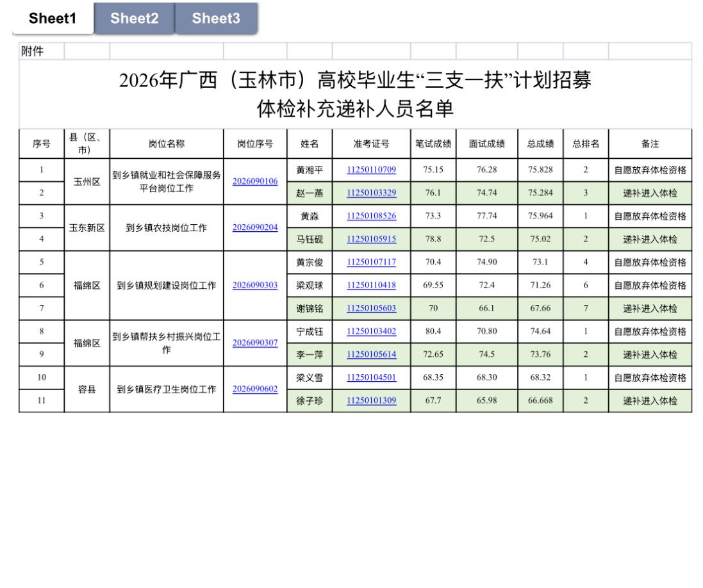Click written score cell 80.4
This screenshot has height=588, width=703.
click(x=433, y=331)
